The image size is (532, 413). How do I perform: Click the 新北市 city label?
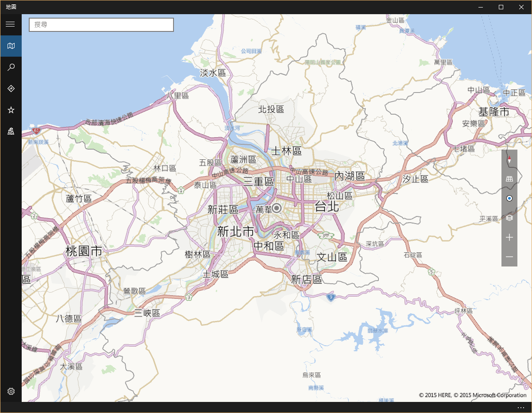click(235, 231)
